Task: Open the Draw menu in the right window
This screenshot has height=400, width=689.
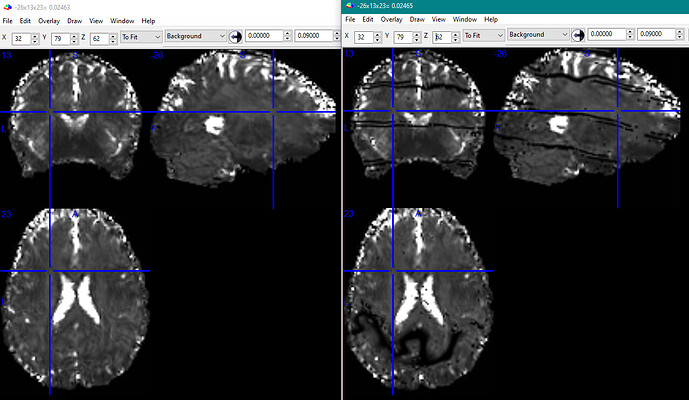Action: click(x=417, y=19)
